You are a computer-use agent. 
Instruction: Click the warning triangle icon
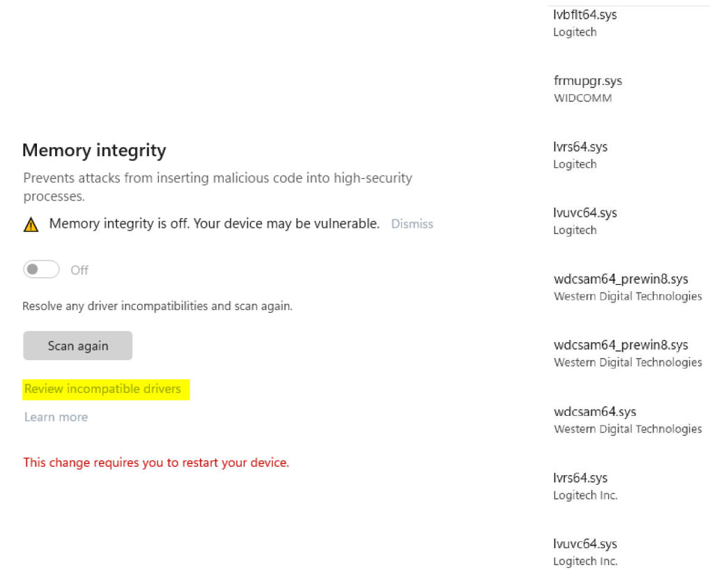pos(31,224)
